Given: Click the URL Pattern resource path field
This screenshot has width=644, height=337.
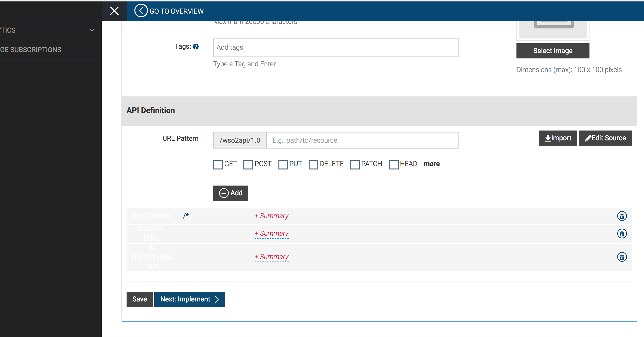Looking at the screenshot, I should 362,140.
